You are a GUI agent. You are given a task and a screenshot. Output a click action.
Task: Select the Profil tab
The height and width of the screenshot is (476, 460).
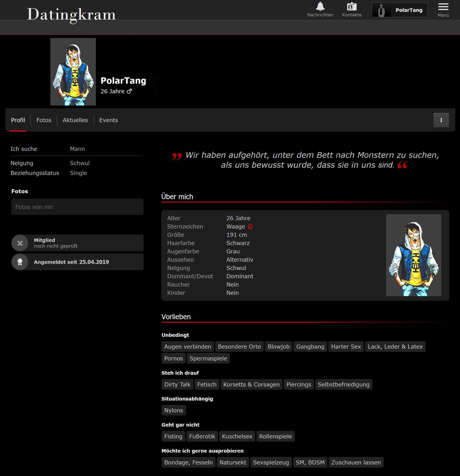[18, 120]
